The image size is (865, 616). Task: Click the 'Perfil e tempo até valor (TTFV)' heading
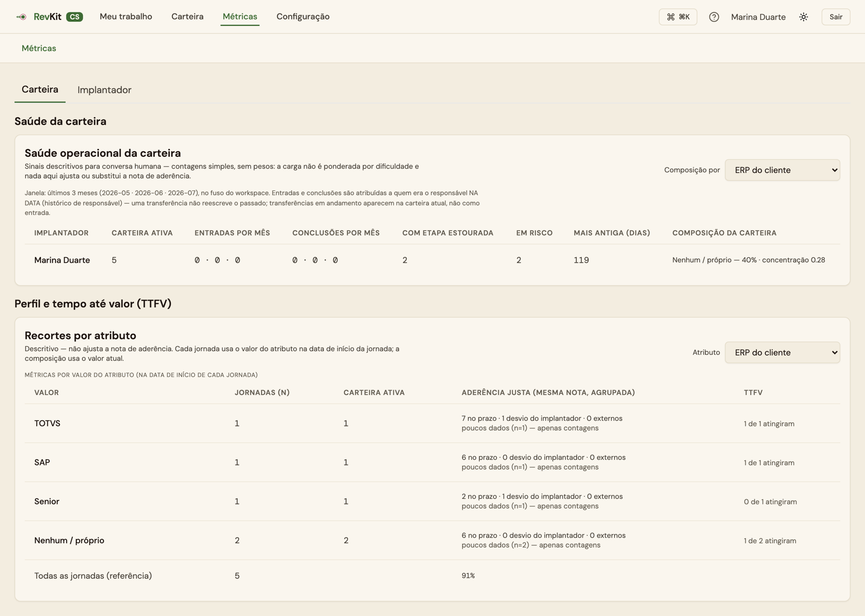[x=93, y=304]
